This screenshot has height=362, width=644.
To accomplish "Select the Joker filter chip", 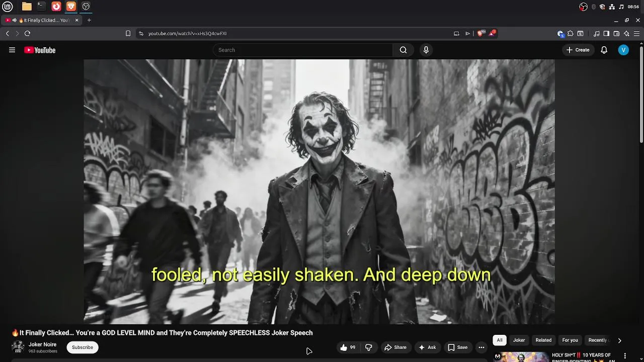I will pos(519,340).
